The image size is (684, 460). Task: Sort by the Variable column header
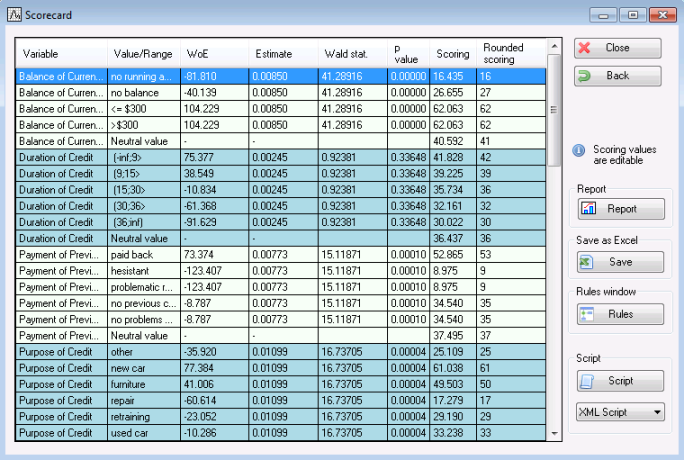pyautogui.click(x=62, y=54)
